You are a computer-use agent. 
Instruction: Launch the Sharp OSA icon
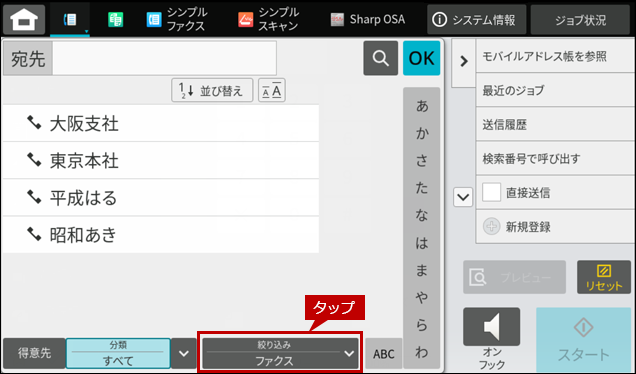click(367, 19)
